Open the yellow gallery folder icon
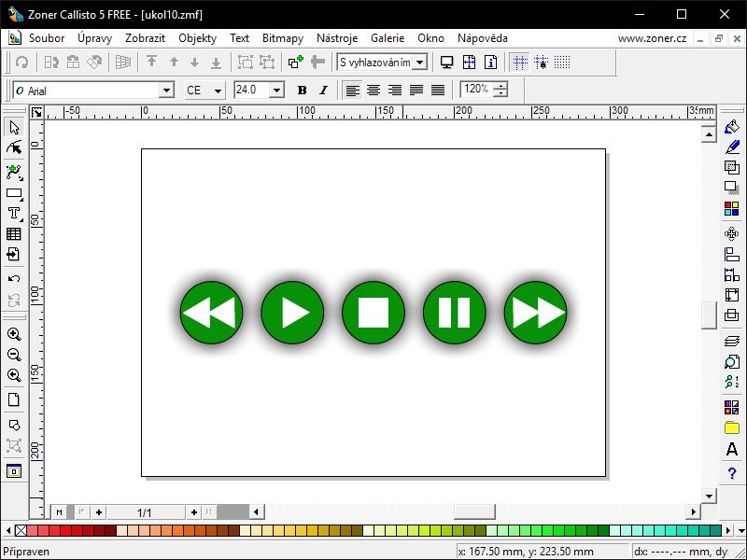Screen dimensions: 747x560 point(732,427)
